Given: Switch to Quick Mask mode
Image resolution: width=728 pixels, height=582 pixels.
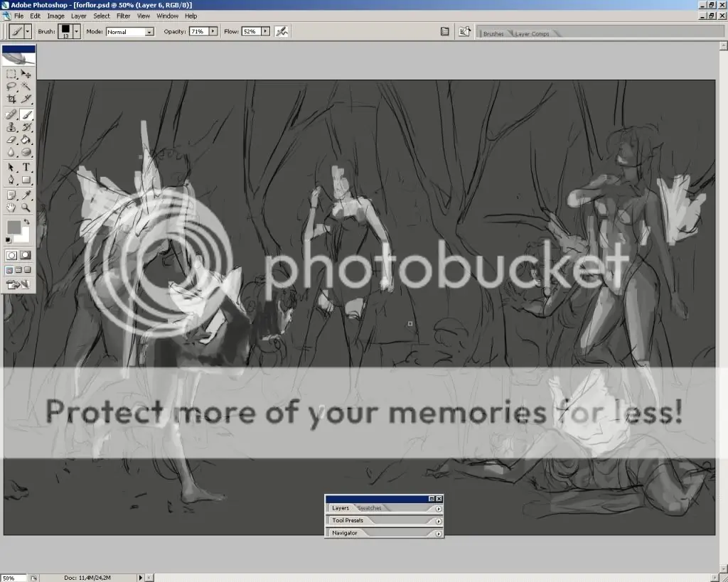Looking at the screenshot, I should (x=26, y=255).
